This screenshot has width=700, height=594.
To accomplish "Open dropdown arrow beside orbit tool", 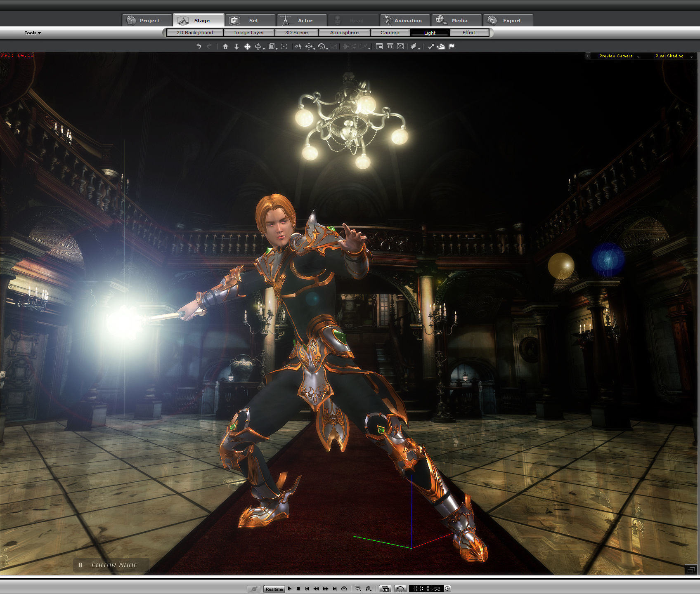I will pyautogui.click(x=264, y=49).
